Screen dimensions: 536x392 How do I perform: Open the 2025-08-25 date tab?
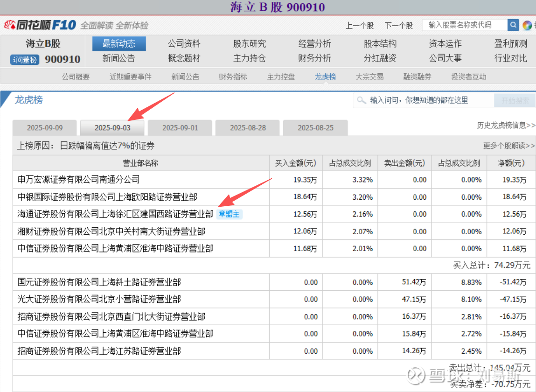[315, 128]
